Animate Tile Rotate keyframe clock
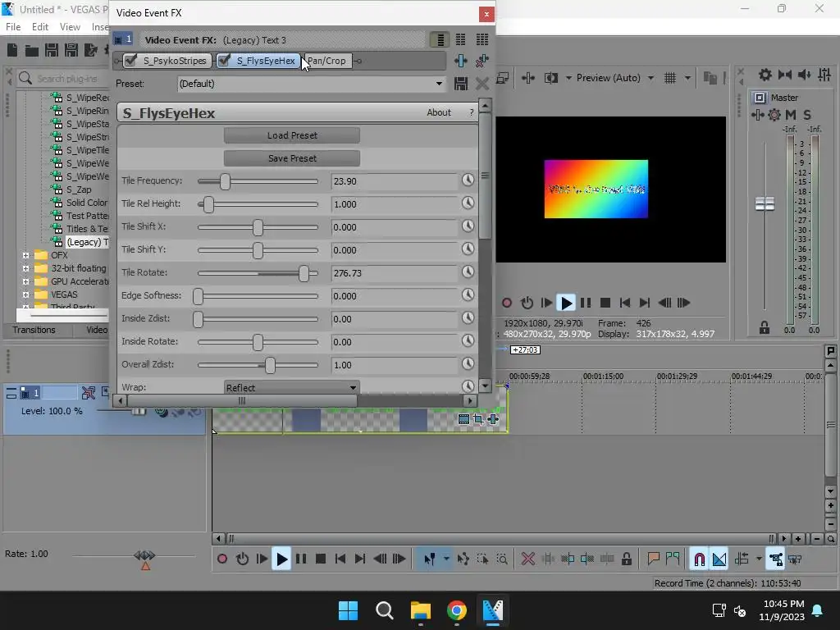 point(468,272)
